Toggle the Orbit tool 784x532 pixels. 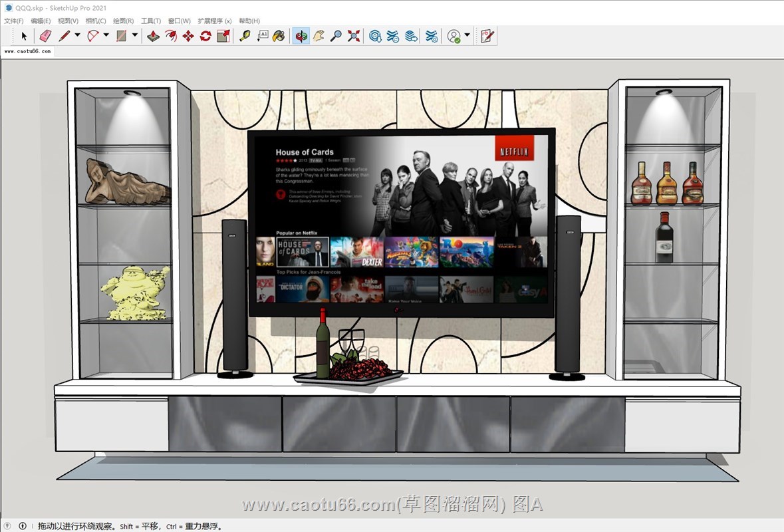301,36
